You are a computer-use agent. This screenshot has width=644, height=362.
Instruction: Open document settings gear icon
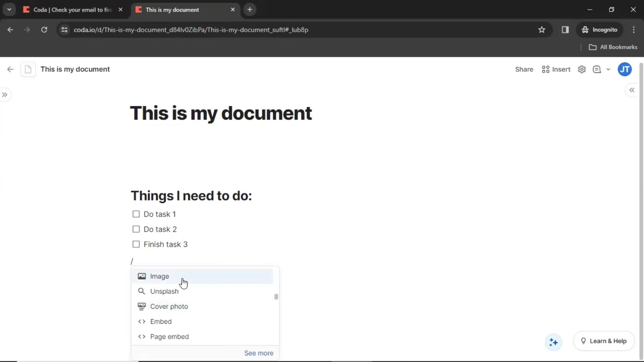click(x=582, y=69)
